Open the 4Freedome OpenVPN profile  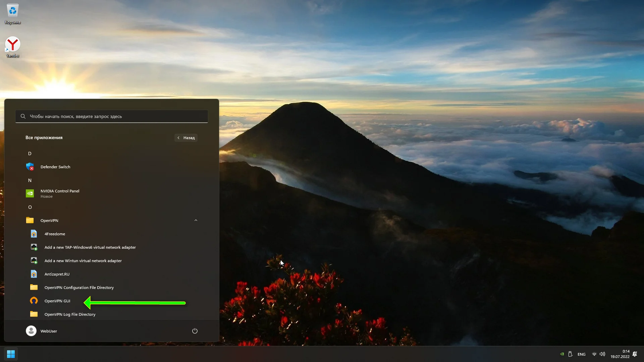(x=55, y=234)
